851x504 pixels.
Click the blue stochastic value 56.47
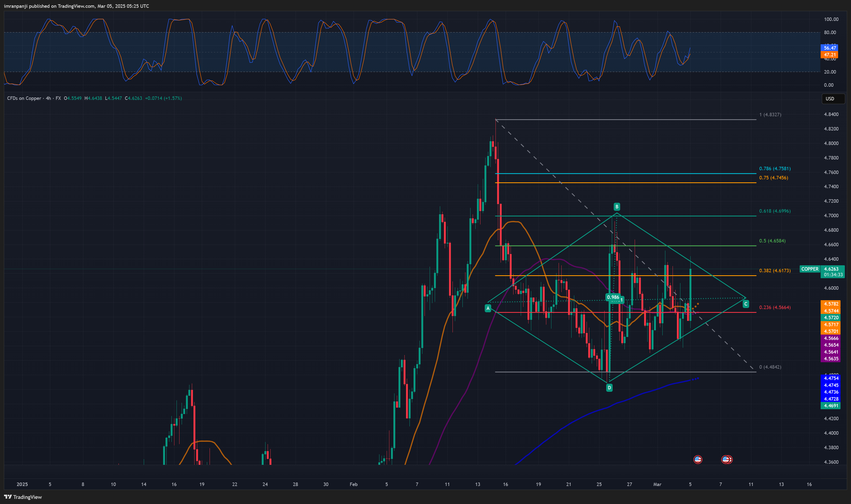829,48
